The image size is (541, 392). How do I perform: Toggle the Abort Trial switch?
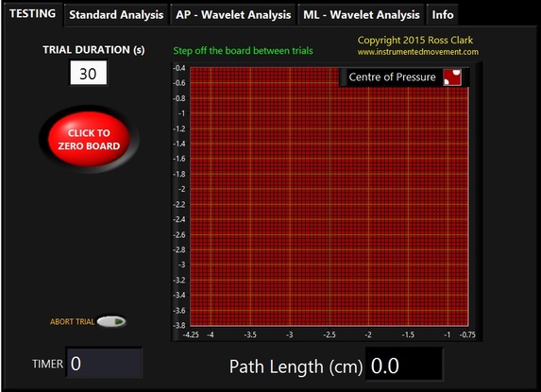pos(111,321)
